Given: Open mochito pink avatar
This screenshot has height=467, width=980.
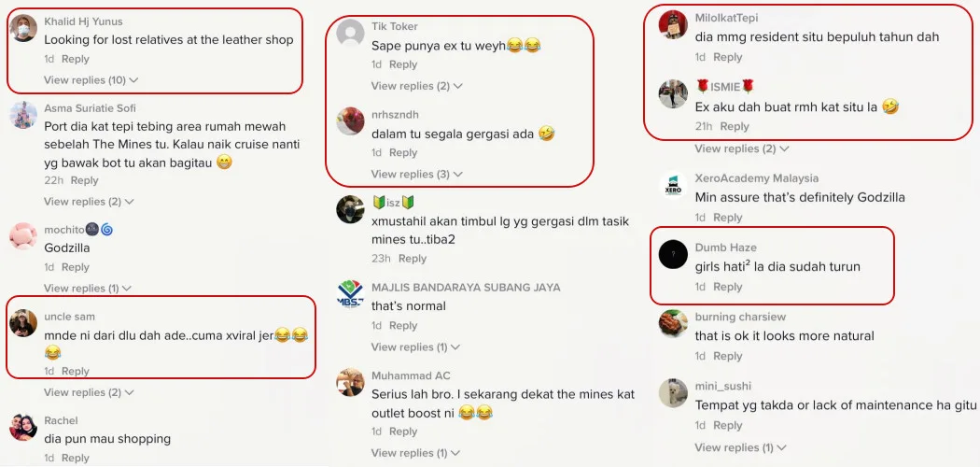Looking at the screenshot, I should 23,236.
